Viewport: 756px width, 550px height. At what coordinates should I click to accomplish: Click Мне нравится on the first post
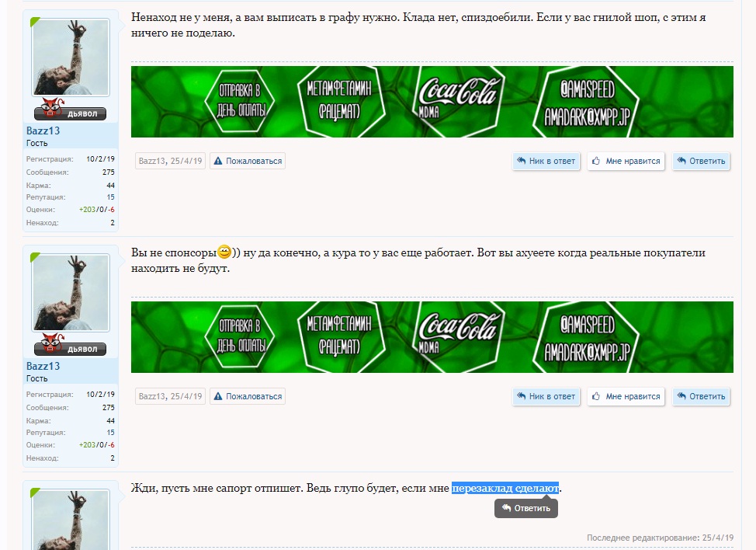point(626,161)
